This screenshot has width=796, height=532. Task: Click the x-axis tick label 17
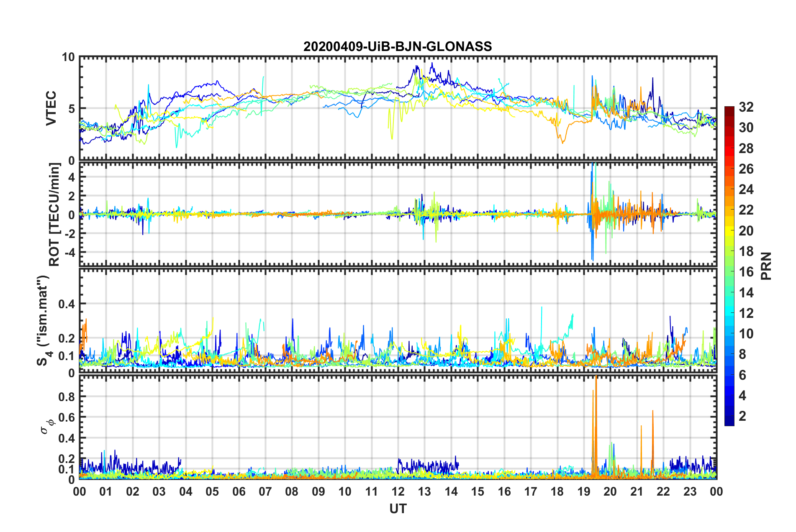click(x=531, y=491)
